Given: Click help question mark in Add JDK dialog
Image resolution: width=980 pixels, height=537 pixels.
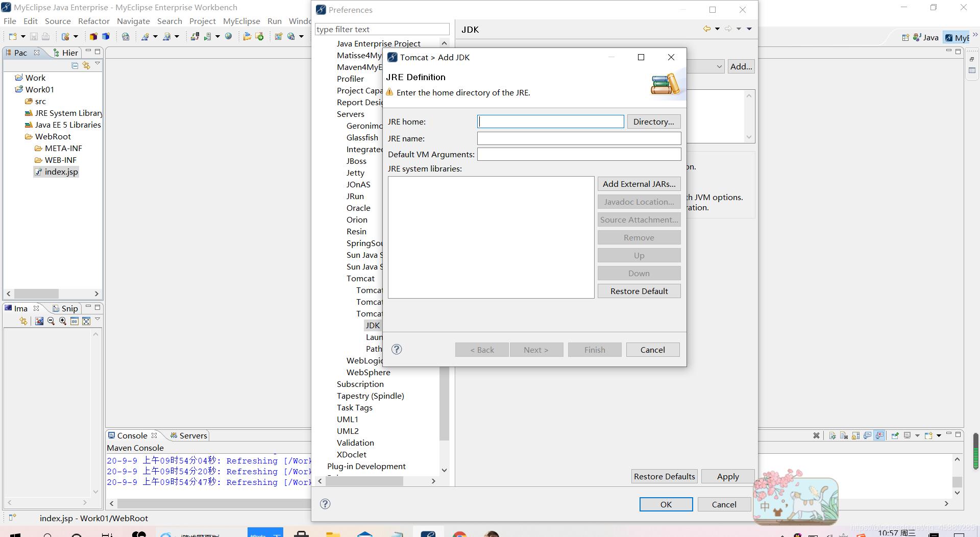Looking at the screenshot, I should (397, 349).
